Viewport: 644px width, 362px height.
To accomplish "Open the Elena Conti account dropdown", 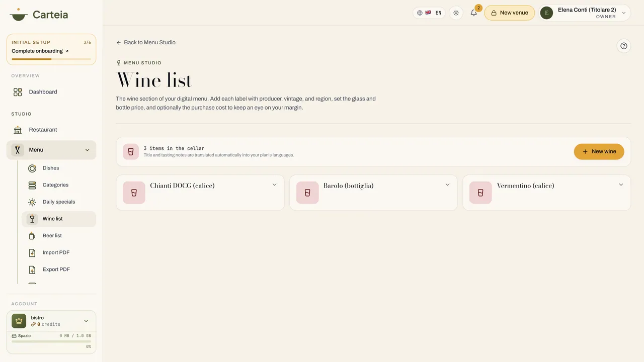I will pyautogui.click(x=585, y=13).
